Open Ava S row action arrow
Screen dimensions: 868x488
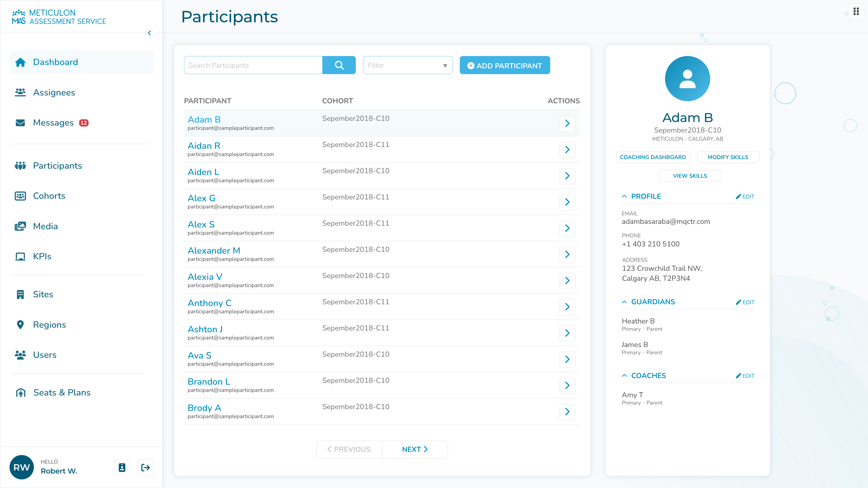pyautogui.click(x=567, y=359)
